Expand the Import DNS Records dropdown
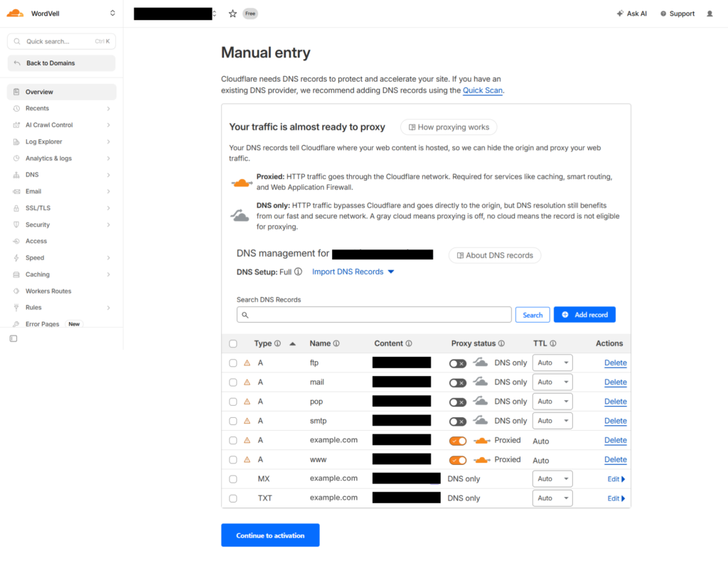Image resolution: width=728 pixels, height=563 pixels. (x=353, y=272)
